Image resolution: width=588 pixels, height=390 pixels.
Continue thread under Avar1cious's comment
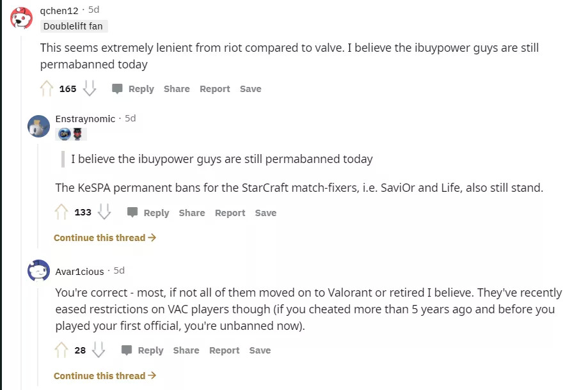(x=105, y=376)
